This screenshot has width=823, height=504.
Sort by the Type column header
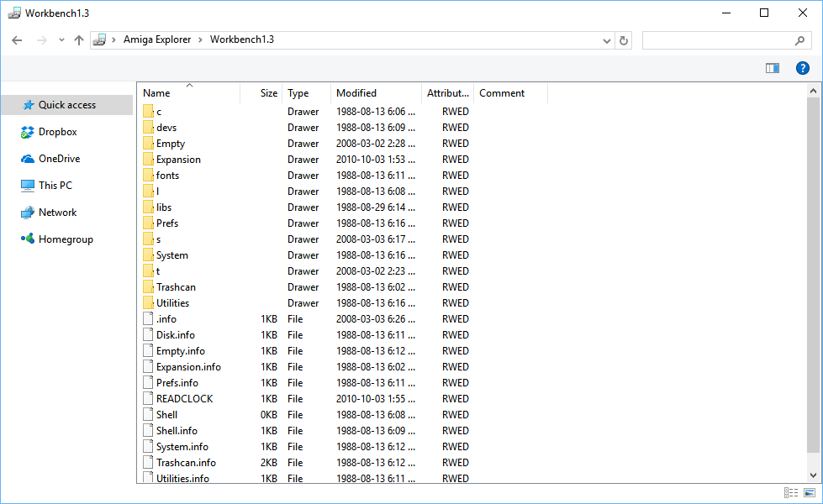(x=307, y=93)
